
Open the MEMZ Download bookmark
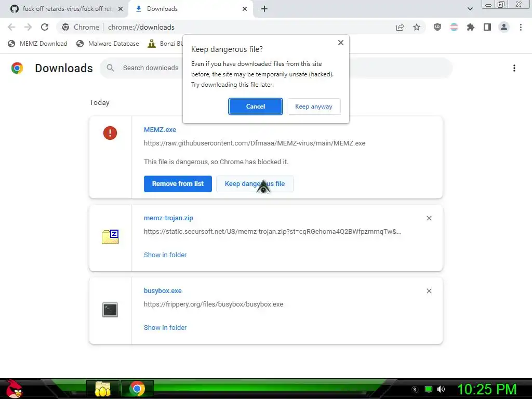point(37,44)
